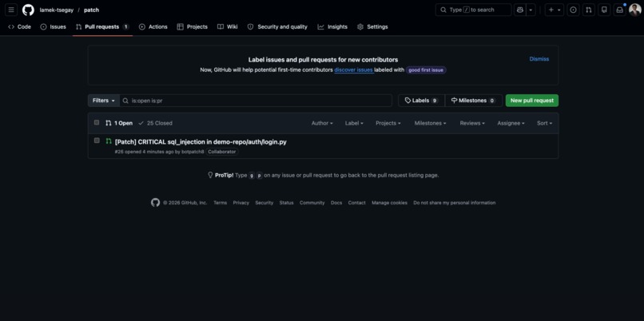Open the create new plus menu
The image size is (644, 321).
click(x=554, y=10)
